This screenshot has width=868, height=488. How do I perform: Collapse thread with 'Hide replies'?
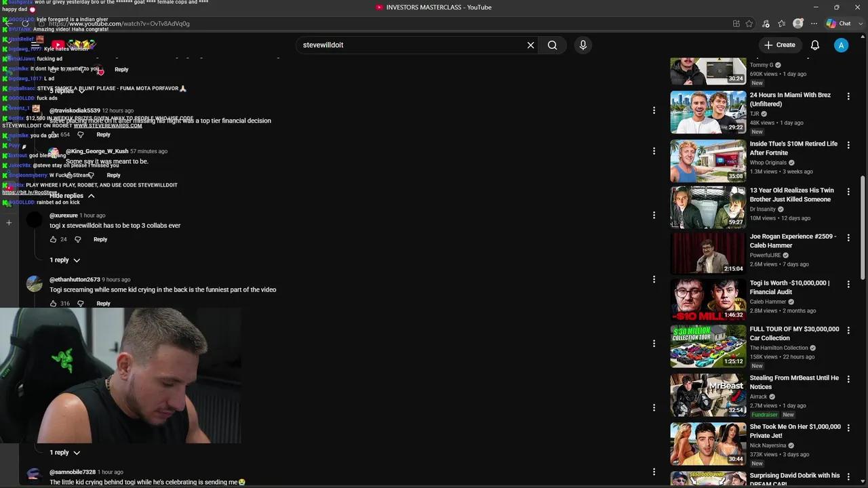click(x=73, y=196)
